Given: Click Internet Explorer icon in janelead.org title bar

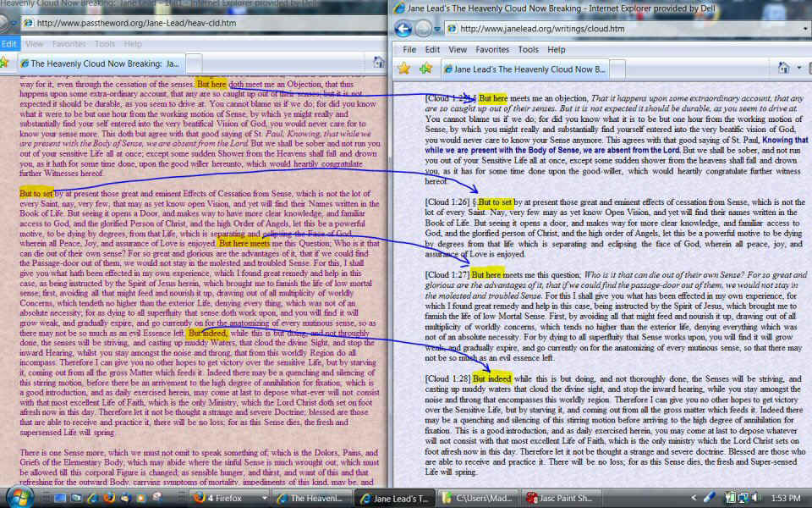Looking at the screenshot, I should click(x=398, y=8).
